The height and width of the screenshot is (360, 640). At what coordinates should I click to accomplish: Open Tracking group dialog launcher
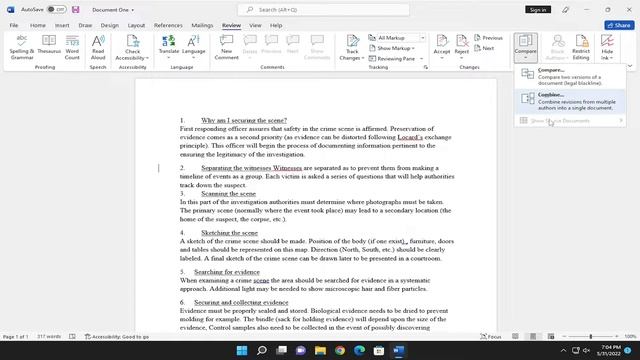[426, 67]
